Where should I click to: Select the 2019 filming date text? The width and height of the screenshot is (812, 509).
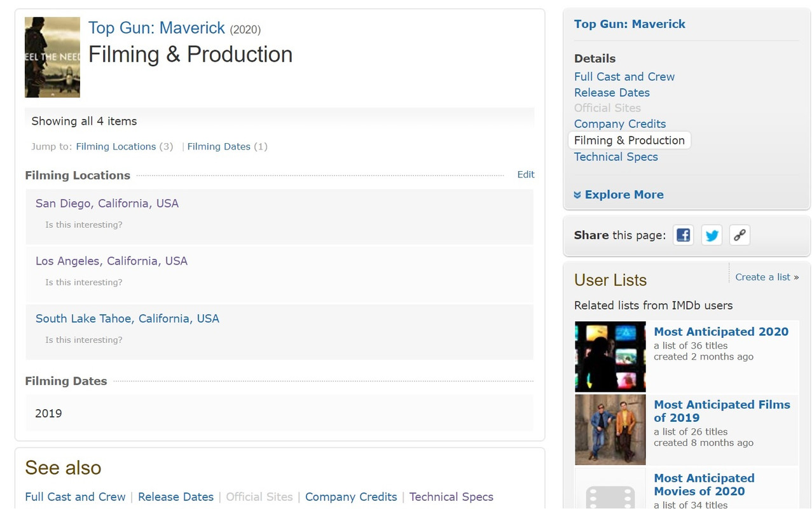[48, 414]
